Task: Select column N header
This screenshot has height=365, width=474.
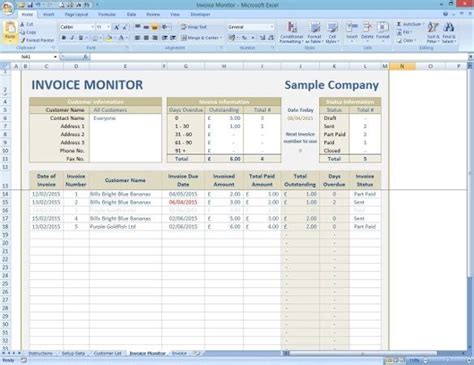Action: click(402, 66)
